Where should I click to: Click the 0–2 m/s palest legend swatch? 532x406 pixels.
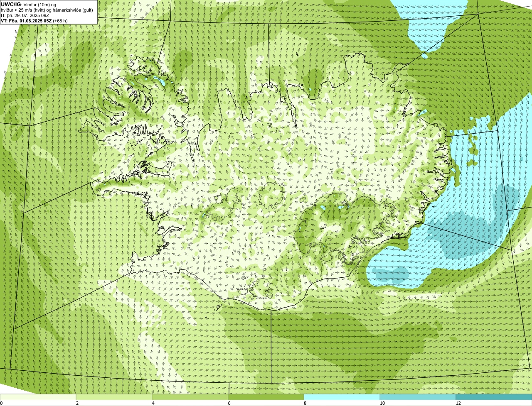(38, 397)
